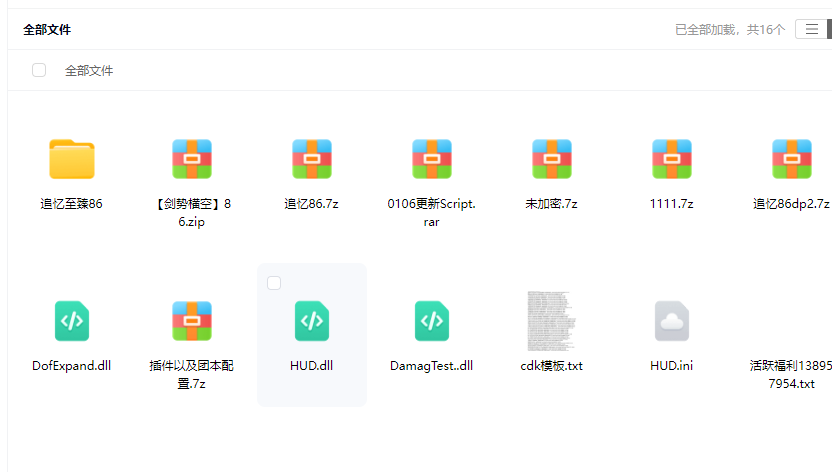Screen dimensions: 832x472
Task: Tick the checkbox on the HUD.dll tile
Action: pyautogui.click(x=274, y=284)
